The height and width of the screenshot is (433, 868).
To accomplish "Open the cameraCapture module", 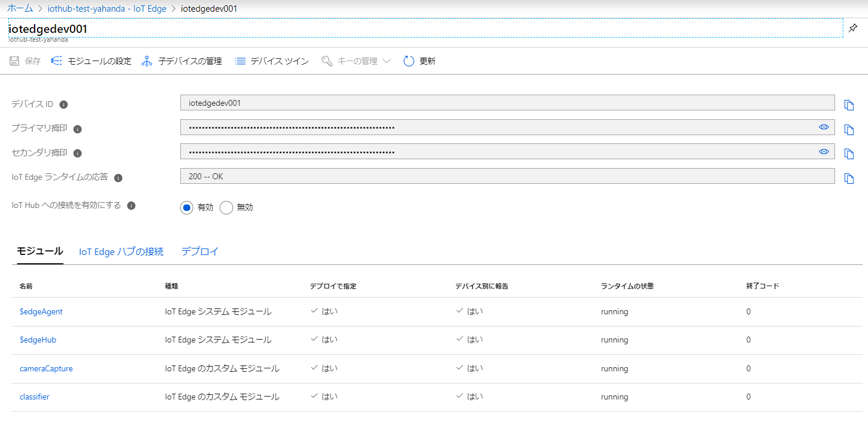I will tap(46, 369).
